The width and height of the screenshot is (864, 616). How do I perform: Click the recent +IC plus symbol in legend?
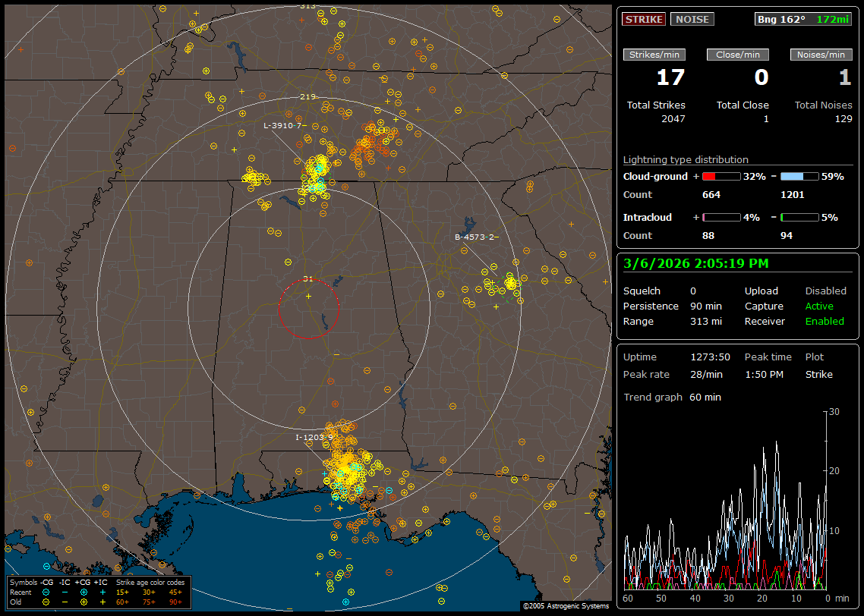[102, 592]
